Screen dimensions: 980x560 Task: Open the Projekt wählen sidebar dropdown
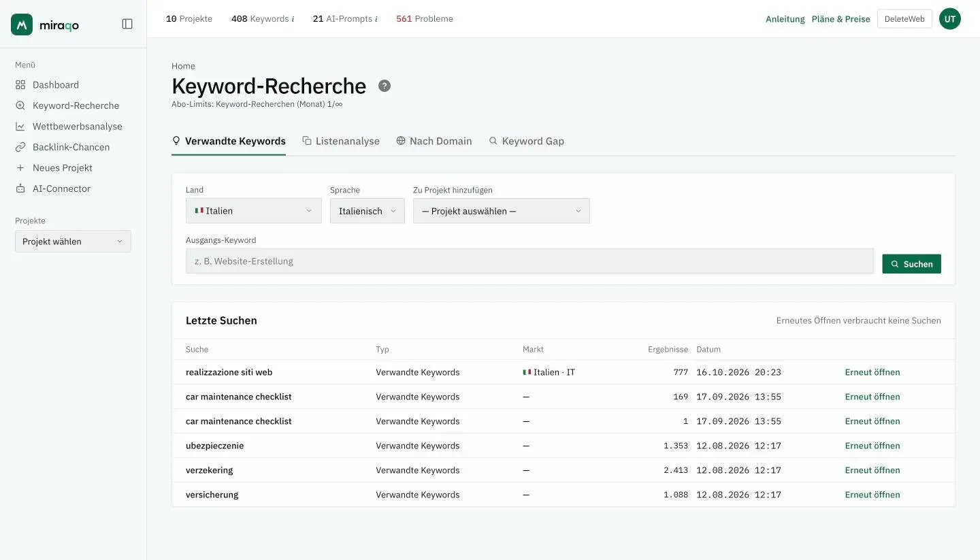tap(73, 242)
